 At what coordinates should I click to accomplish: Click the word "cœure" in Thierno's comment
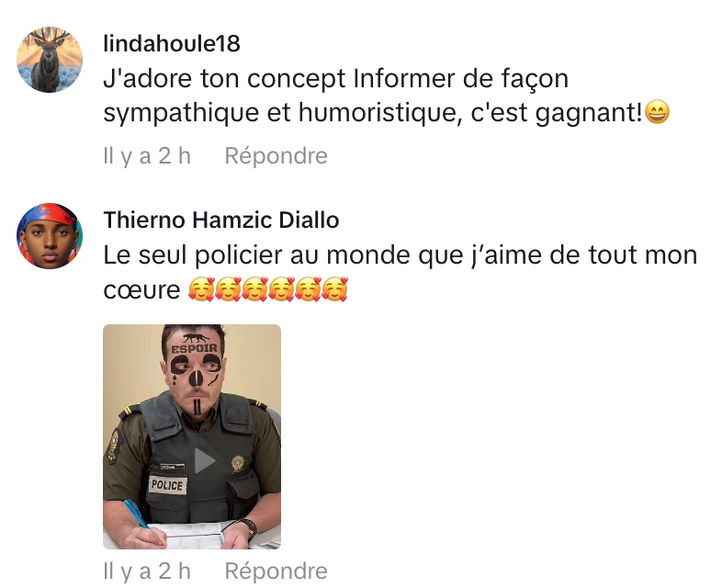pyautogui.click(x=142, y=290)
